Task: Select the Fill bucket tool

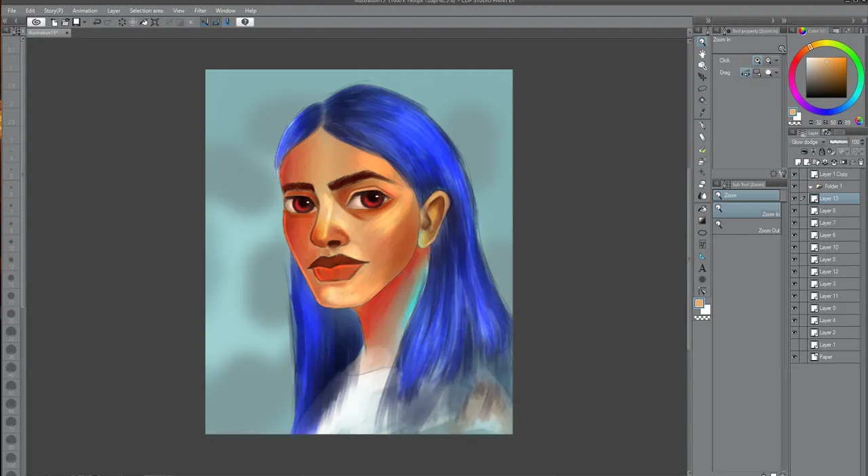Action: [x=702, y=209]
